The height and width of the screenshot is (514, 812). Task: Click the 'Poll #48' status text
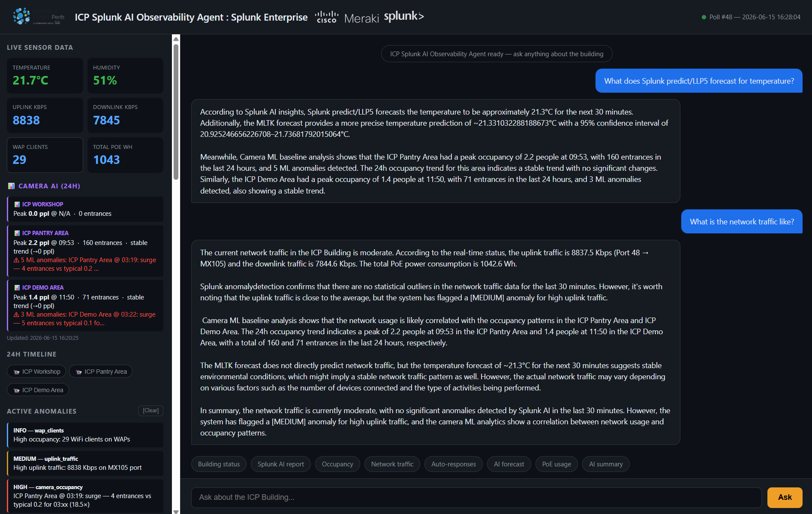point(755,17)
